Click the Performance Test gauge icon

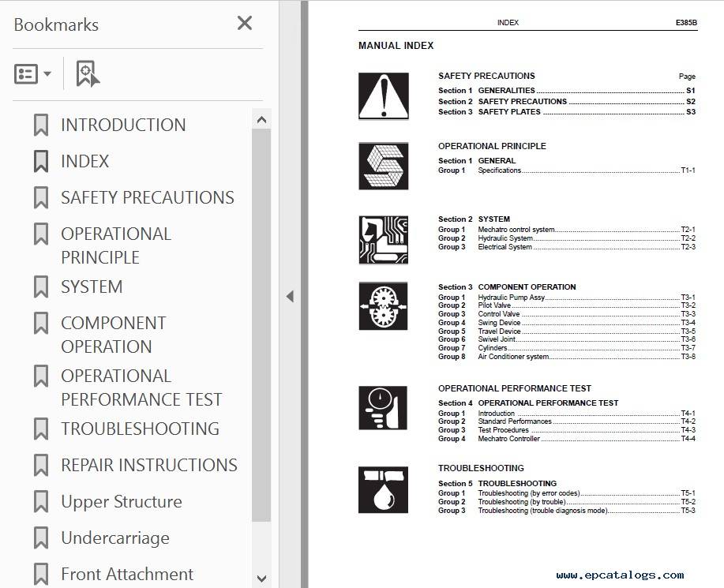(x=383, y=408)
